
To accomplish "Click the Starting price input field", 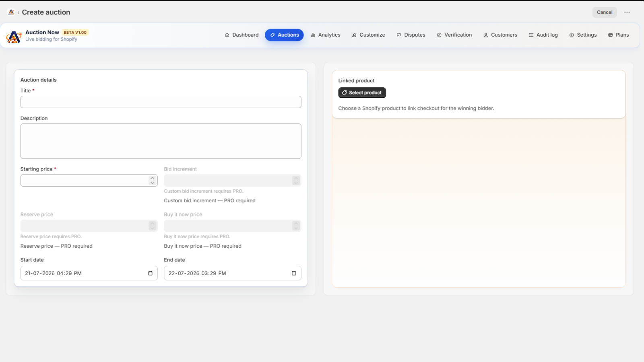I will pos(89,180).
